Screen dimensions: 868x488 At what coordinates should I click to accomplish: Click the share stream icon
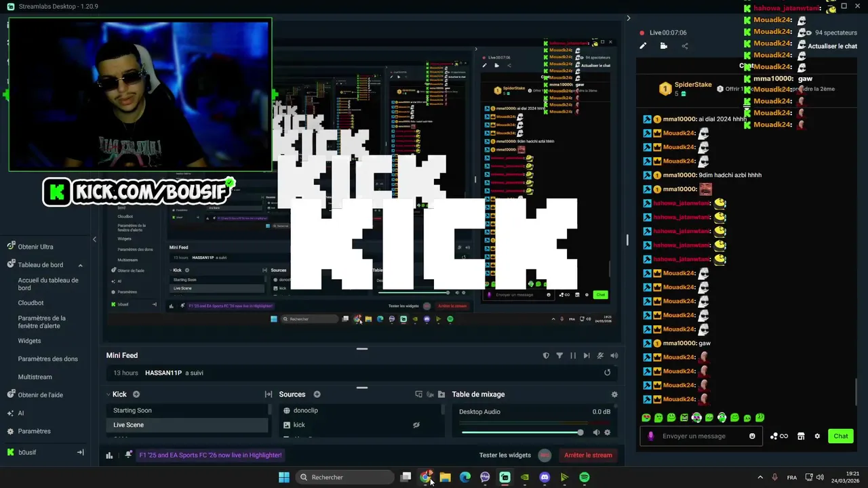click(x=685, y=46)
